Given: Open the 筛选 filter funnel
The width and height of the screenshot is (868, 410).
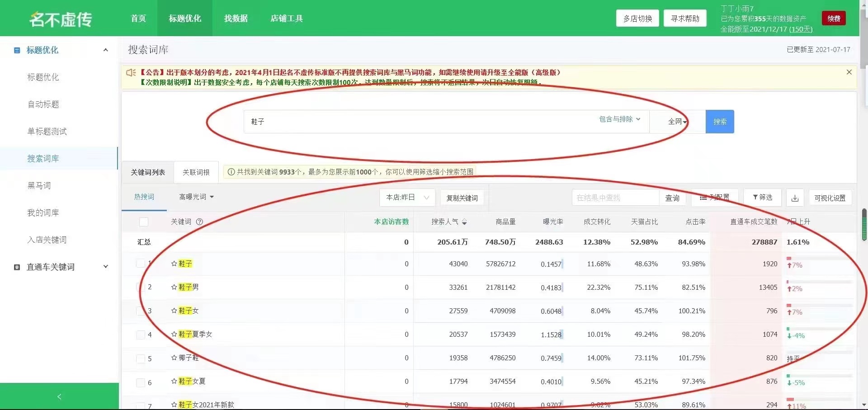Looking at the screenshot, I should (x=762, y=198).
